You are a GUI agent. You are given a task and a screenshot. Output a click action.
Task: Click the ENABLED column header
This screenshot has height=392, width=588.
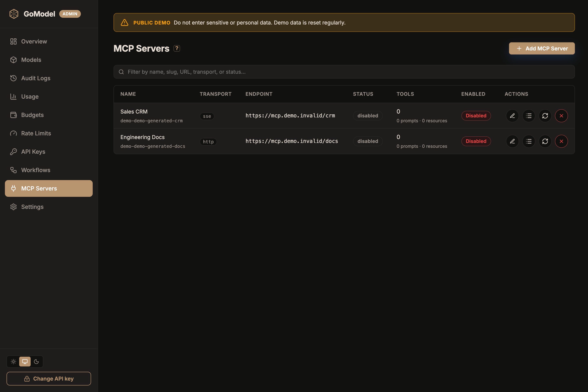tap(473, 94)
